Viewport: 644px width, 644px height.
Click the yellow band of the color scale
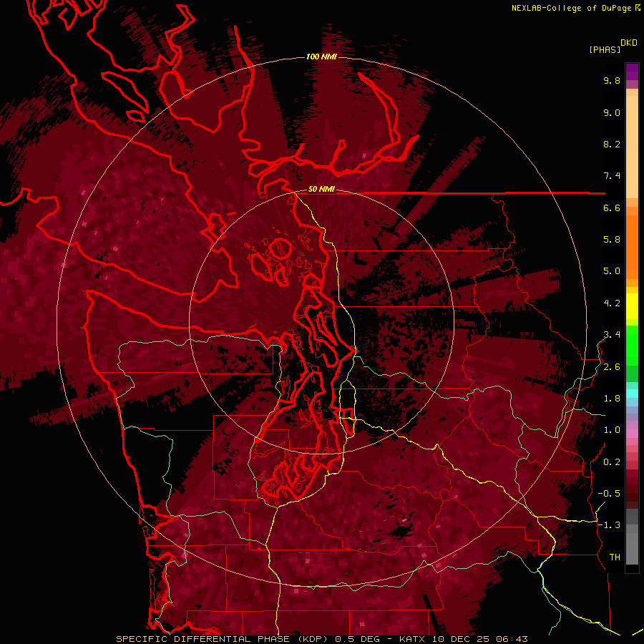click(x=632, y=306)
